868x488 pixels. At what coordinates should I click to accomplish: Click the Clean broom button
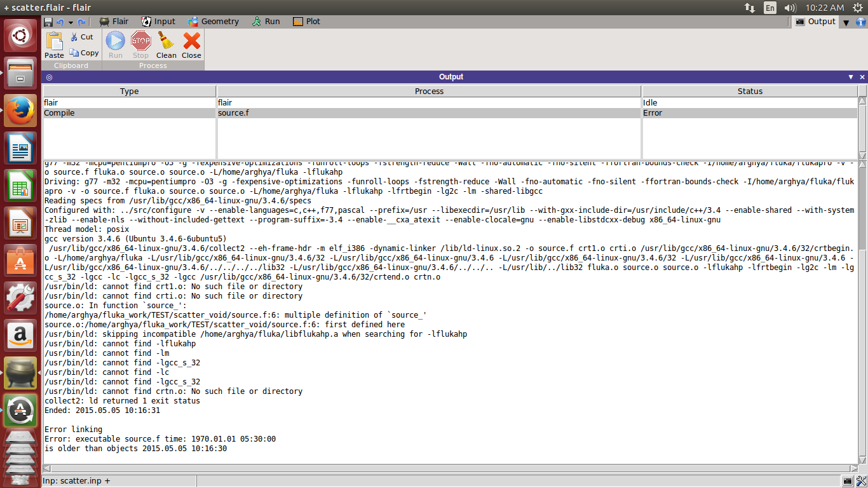click(x=166, y=45)
